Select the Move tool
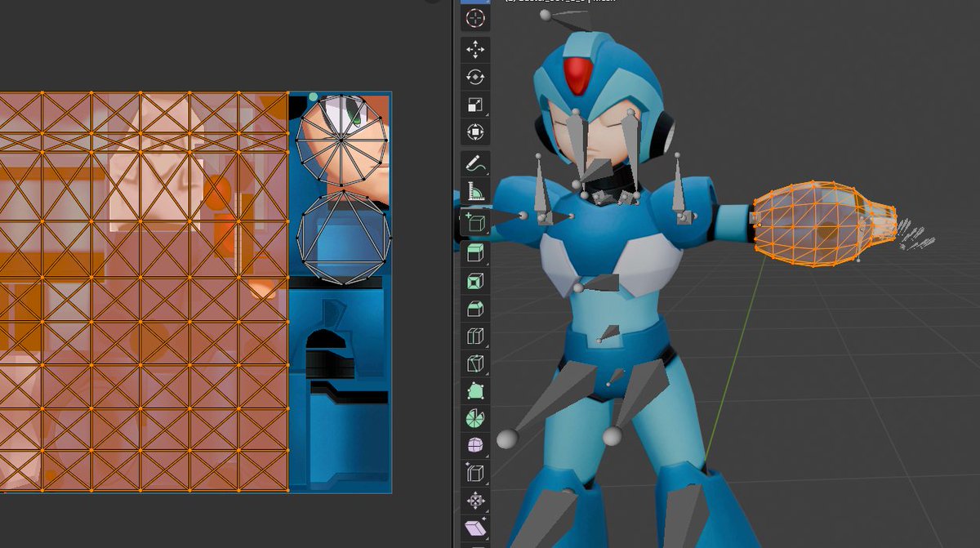 tap(475, 50)
